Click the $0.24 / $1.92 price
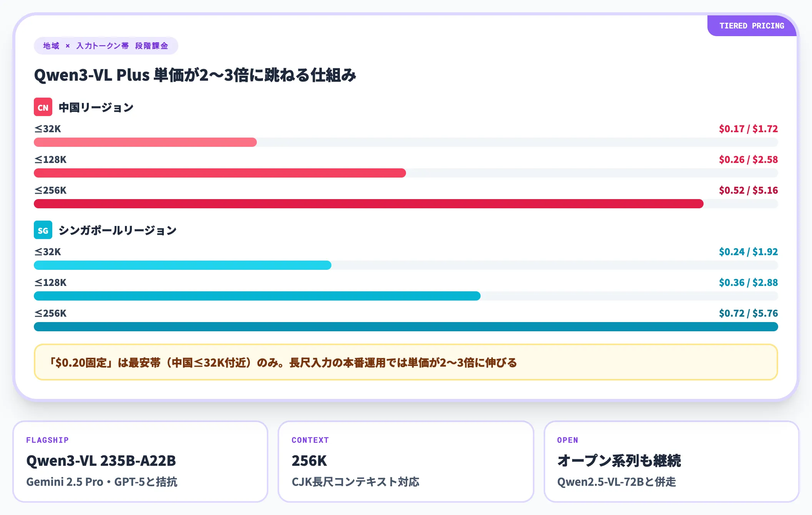Image resolution: width=812 pixels, height=515 pixels. click(x=748, y=252)
